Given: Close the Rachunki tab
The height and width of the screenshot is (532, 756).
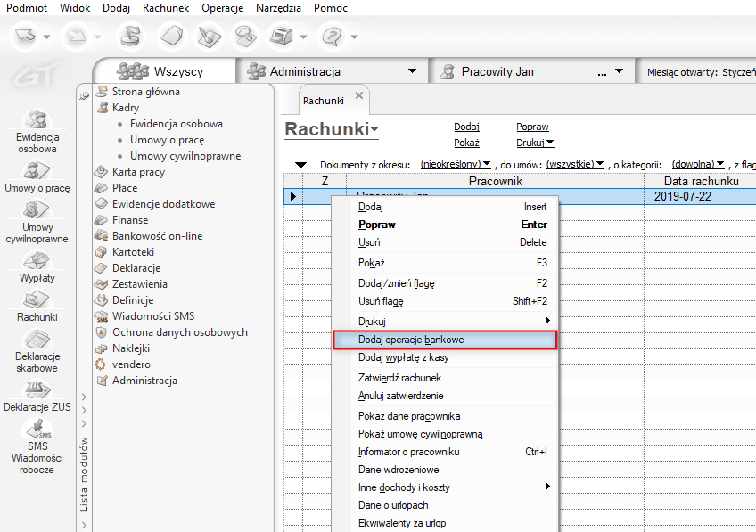Looking at the screenshot, I should pyautogui.click(x=359, y=95).
